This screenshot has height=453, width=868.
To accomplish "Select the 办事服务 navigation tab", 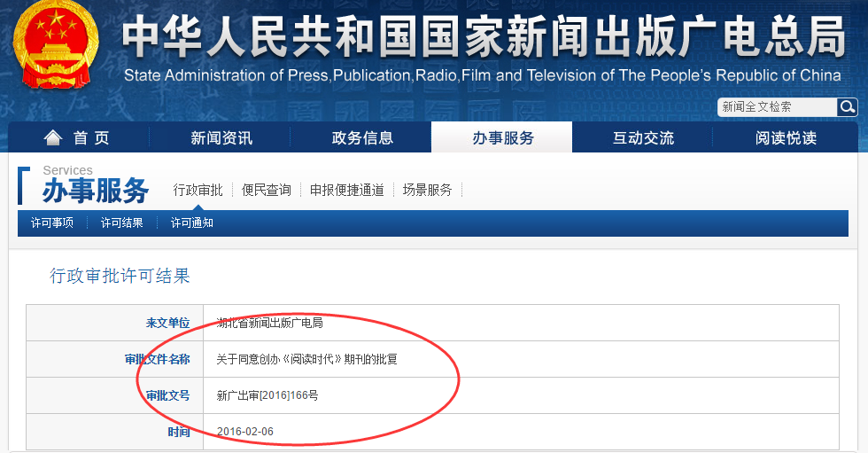I will (502, 137).
